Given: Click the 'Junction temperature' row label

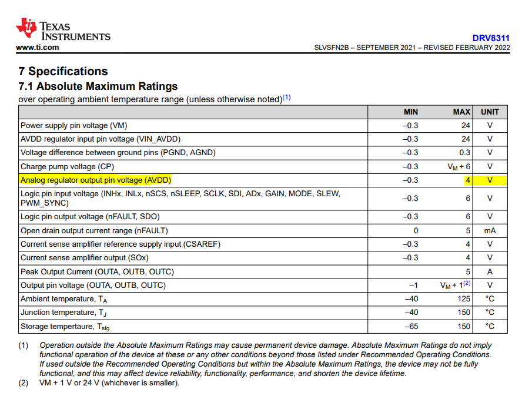Looking at the screenshot, I should [58, 313].
